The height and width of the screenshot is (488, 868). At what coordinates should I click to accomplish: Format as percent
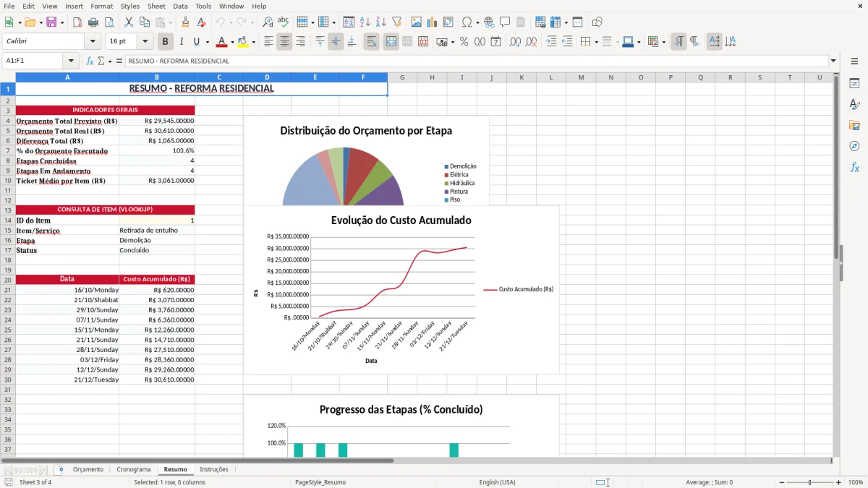tap(464, 42)
